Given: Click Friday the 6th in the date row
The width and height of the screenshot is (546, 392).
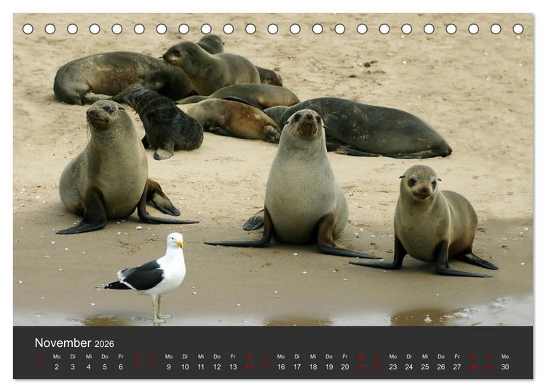Looking at the screenshot, I should tap(121, 367).
